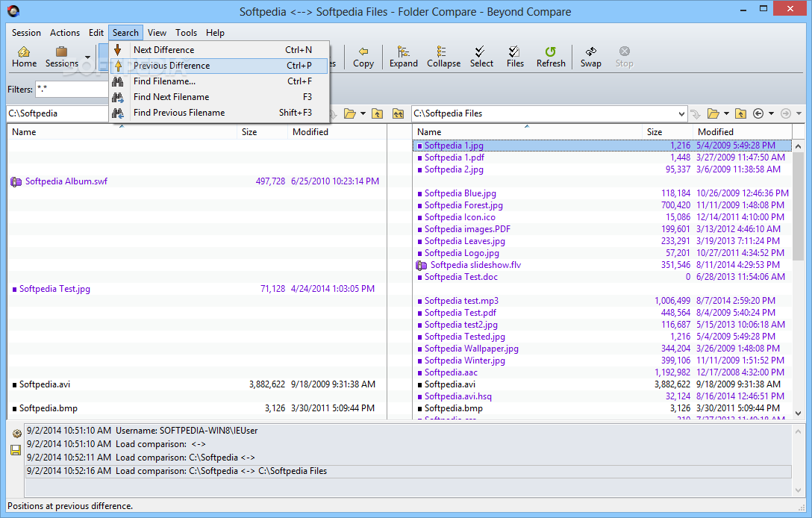Click the log panel save disk icon
Viewport: 812px width, 518px height.
tap(16, 450)
